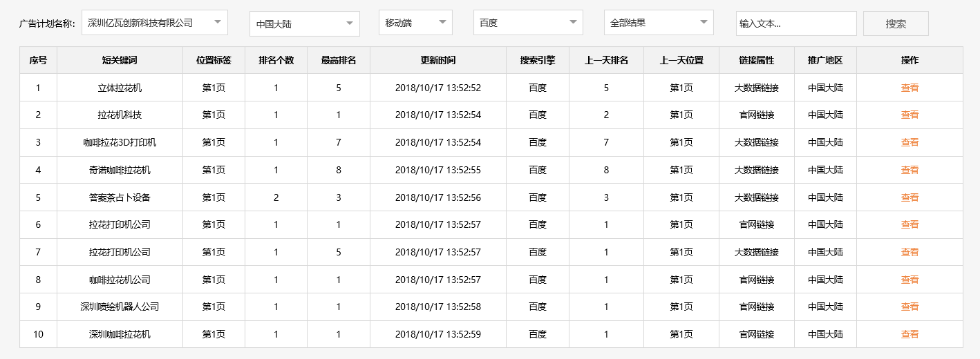Click keyword 咖啡拉花3D打印机
This screenshot has width=980, height=359.
click(x=120, y=142)
